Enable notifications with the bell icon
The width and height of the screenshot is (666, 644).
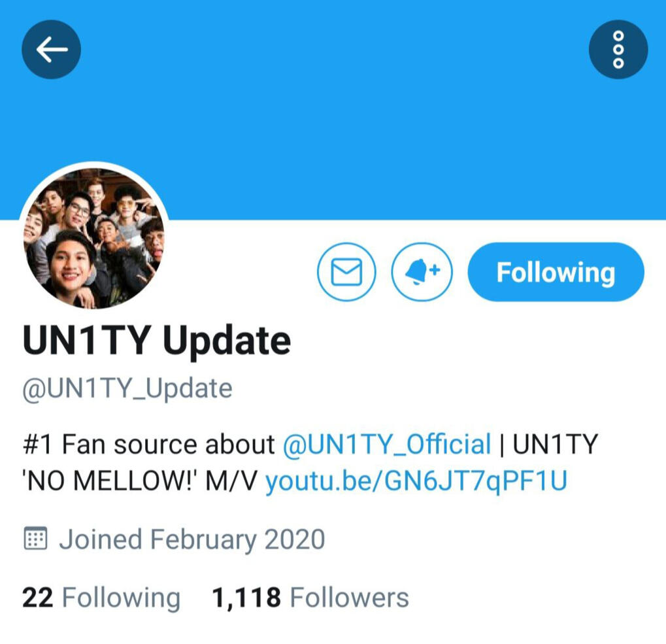(x=422, y=272)
